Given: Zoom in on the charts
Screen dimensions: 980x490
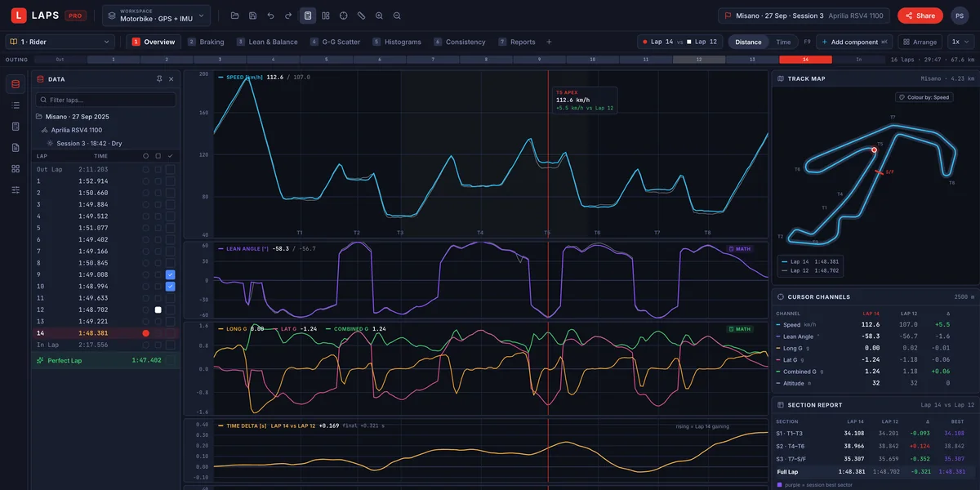Looking at the screenshot, I should click(x=380, y=16).
